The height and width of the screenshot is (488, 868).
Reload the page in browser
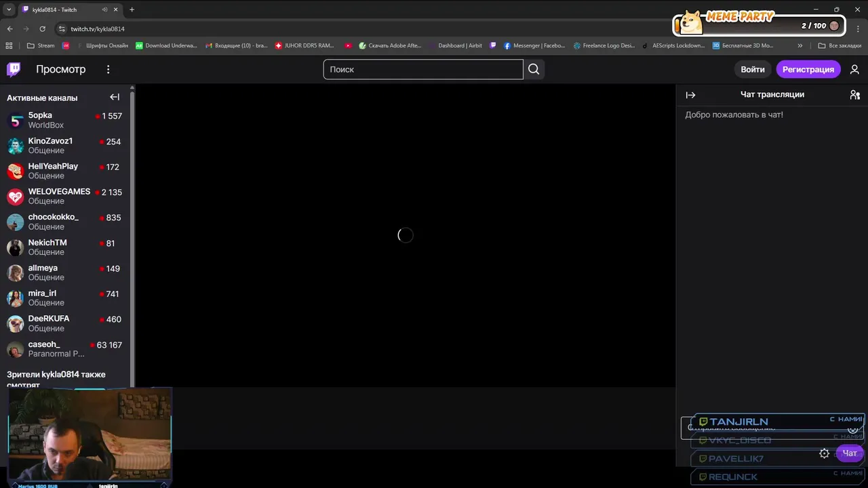(x=42, y=28)
